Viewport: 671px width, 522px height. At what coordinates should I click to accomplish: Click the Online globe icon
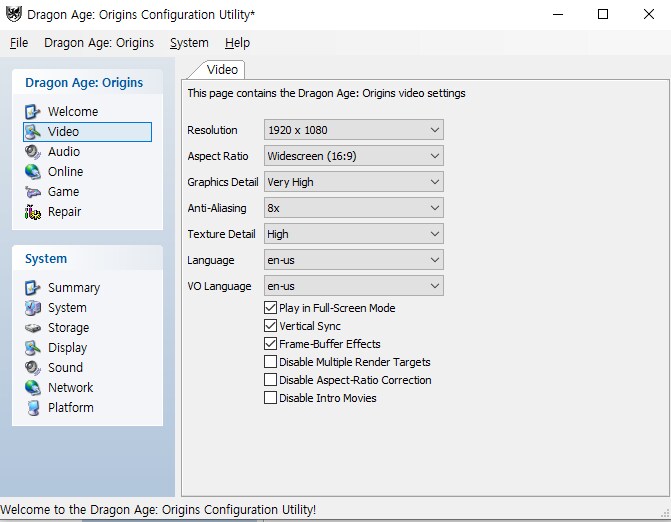(33, 172)
